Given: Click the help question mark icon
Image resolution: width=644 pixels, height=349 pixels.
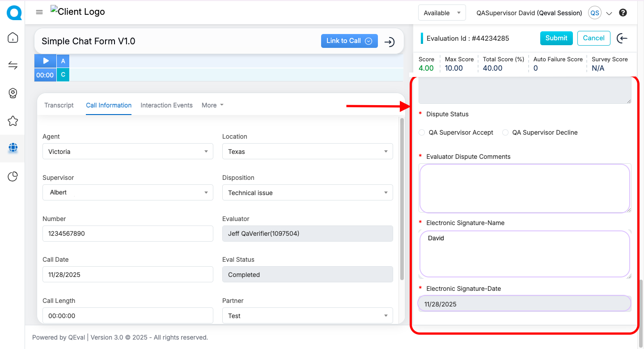Looking at the screenshot, I should [623, 13].
